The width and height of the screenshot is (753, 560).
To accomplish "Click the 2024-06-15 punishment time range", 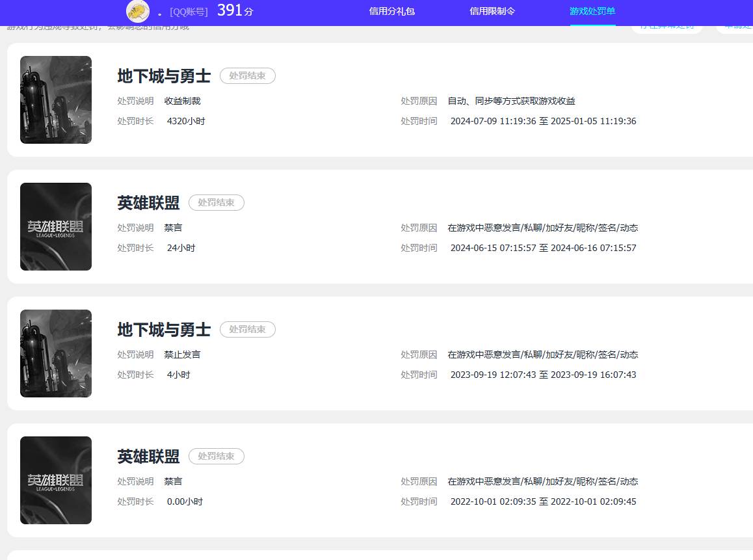I will [543, 248].
